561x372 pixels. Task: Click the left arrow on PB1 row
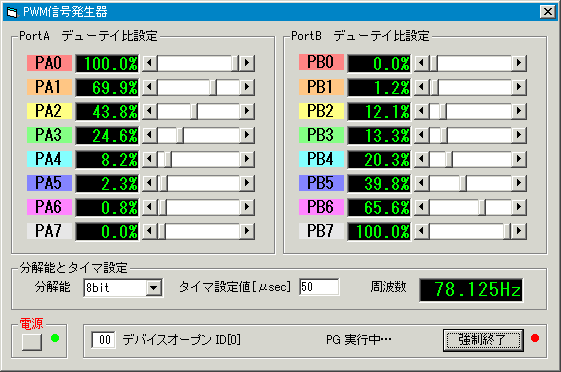pos(421,87)
